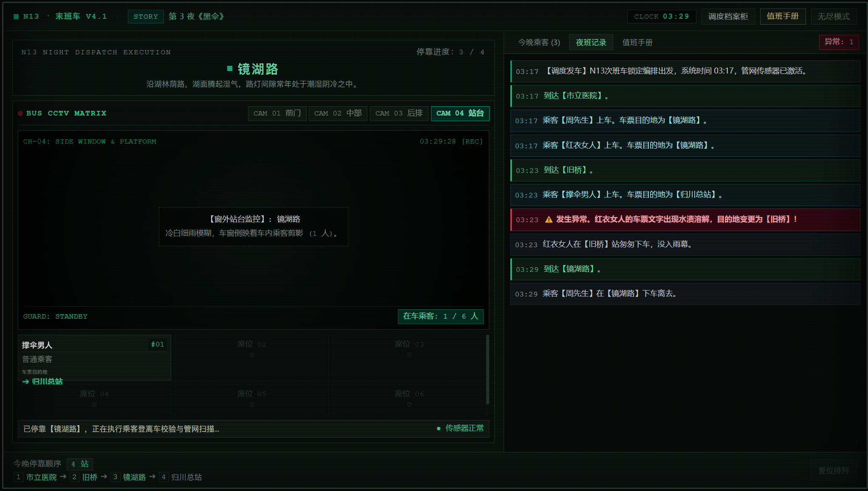Click the 异常: 1 anomaly counter

(839, 42)
